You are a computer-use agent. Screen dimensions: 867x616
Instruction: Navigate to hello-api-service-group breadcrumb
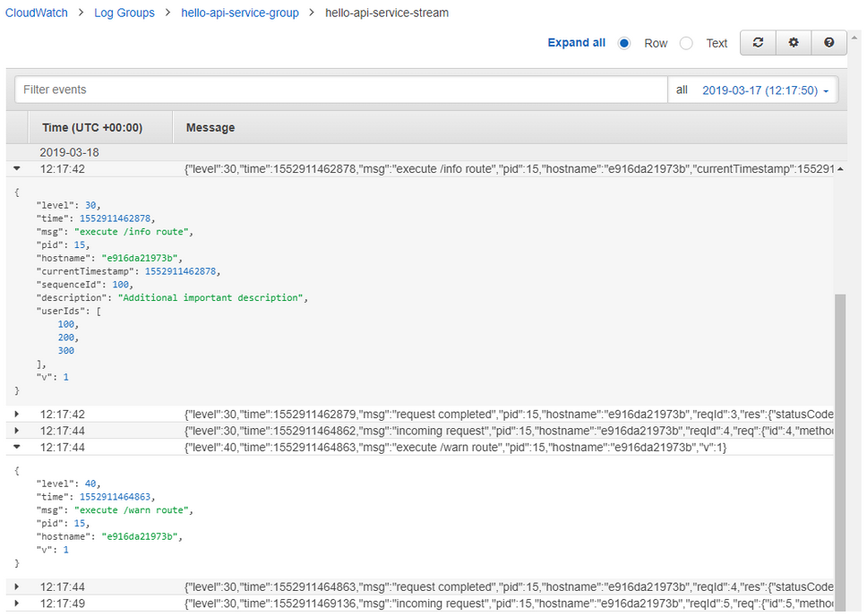240,13
